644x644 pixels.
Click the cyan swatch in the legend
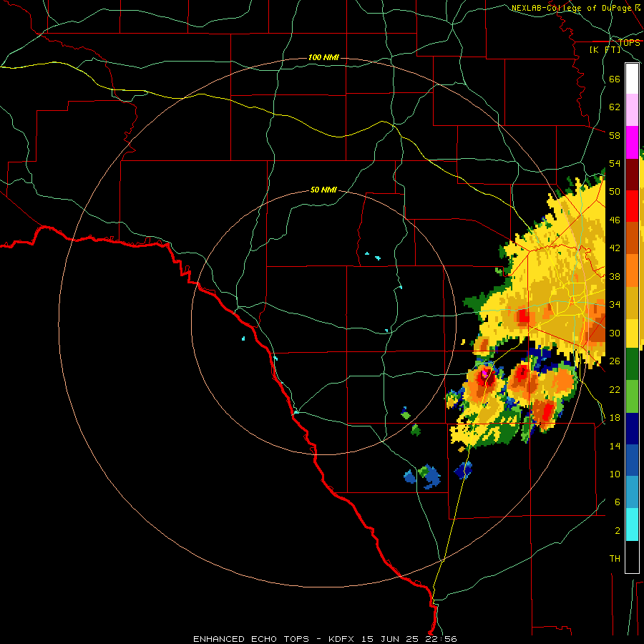point(632,525)
